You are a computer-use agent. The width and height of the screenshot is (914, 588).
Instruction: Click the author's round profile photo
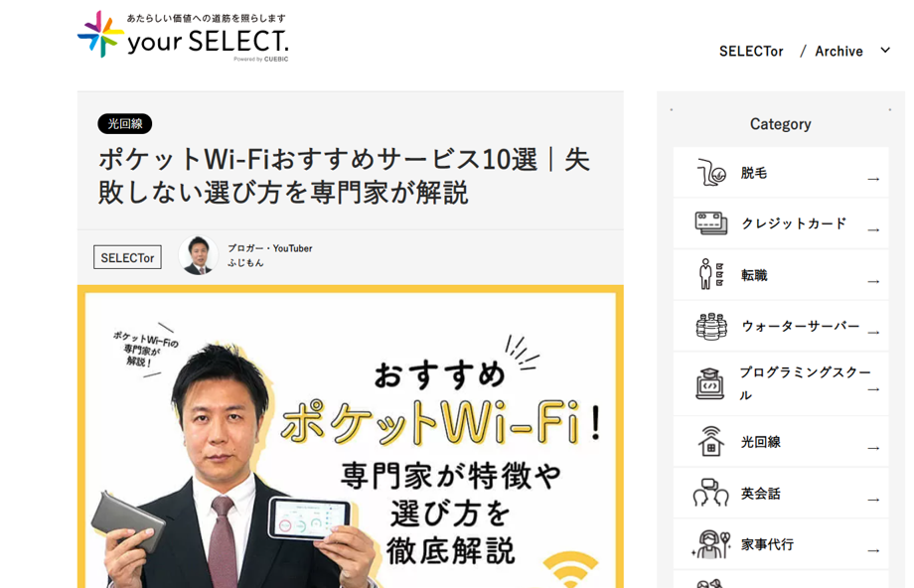tap(198, 255)
